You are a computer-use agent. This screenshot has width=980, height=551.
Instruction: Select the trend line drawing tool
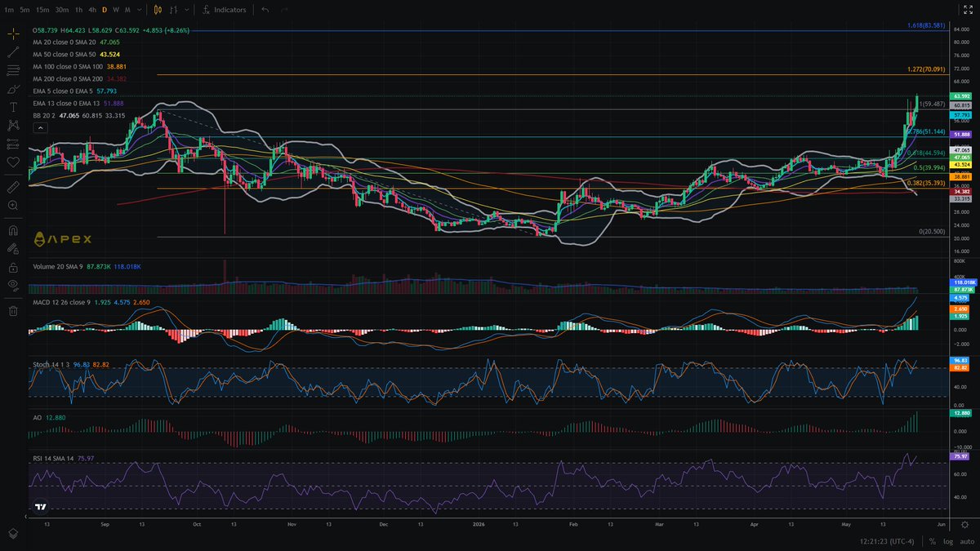pos(12,51)
